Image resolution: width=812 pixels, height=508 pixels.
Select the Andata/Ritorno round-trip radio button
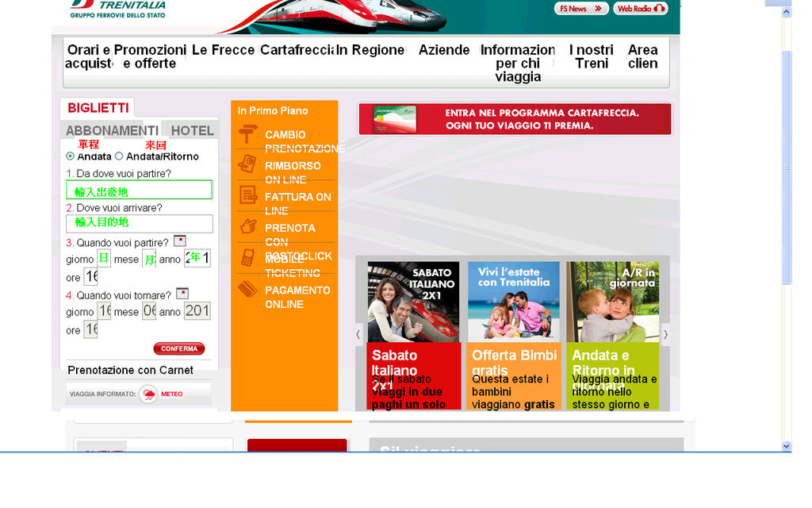(119, 156)
